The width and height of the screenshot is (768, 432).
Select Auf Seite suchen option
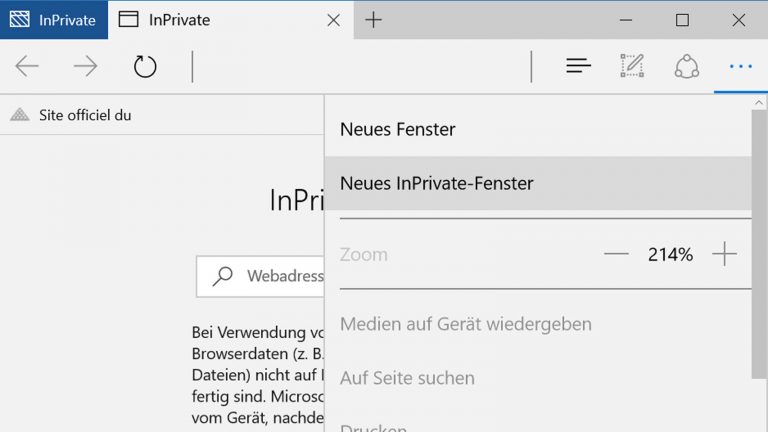[x=407, y=378]
